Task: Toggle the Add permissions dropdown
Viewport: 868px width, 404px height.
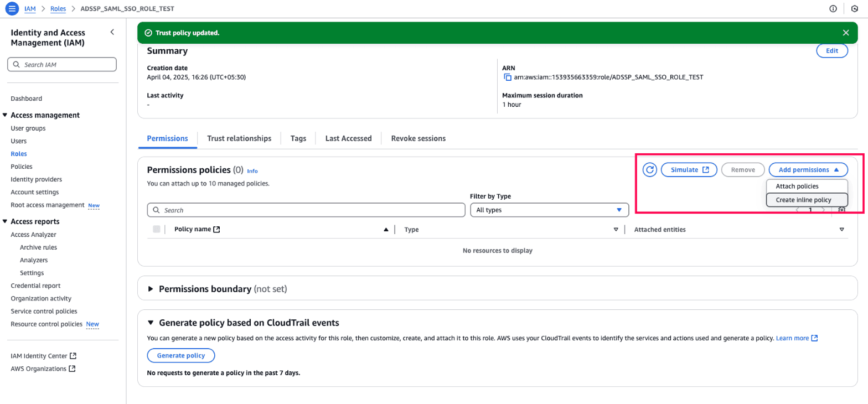Action: tap(808, 170)
